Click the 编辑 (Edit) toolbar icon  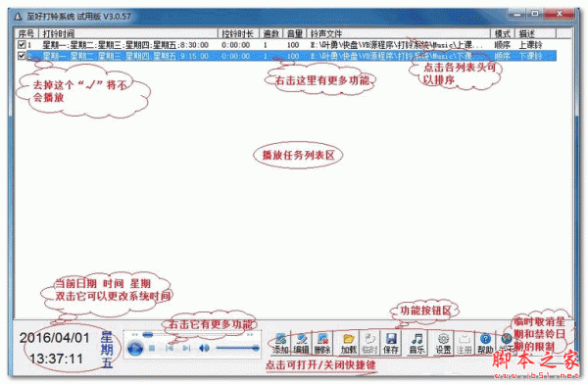301,343
